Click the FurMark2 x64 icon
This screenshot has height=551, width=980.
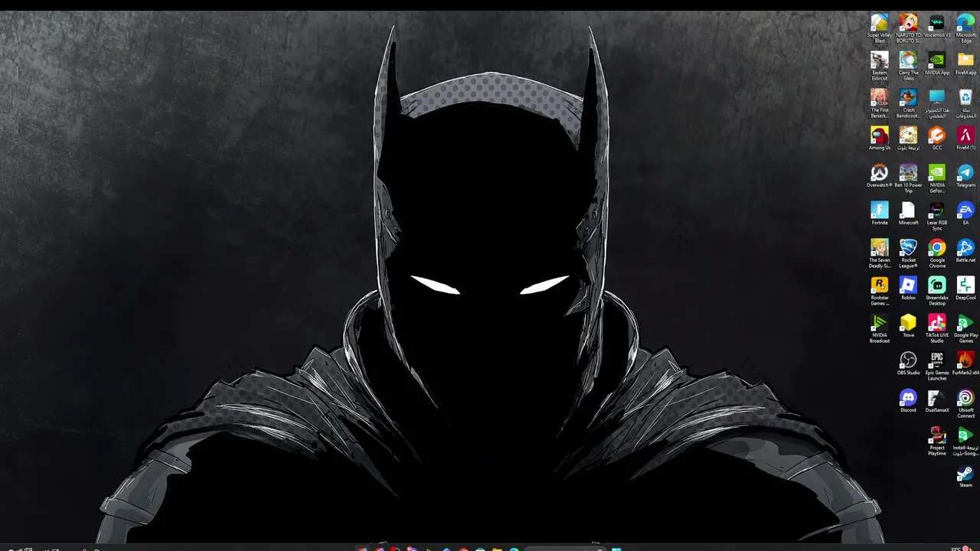coord(965,360)
